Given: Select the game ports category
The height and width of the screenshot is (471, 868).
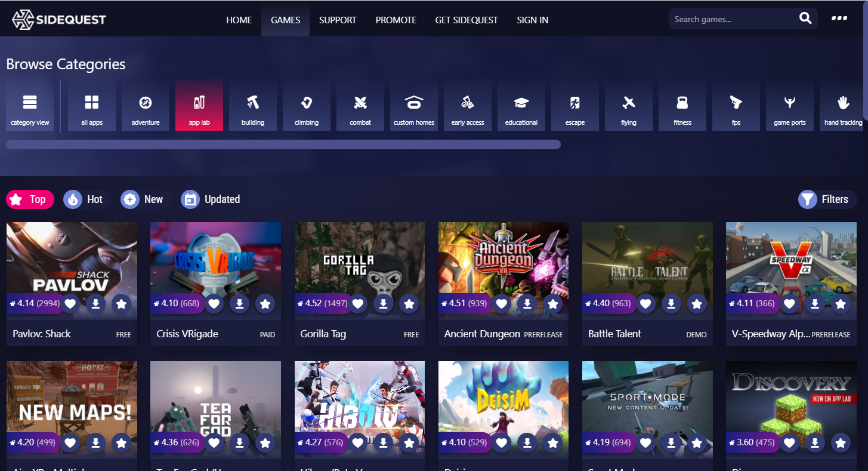Looking at the screenshot, I should 790,105.
